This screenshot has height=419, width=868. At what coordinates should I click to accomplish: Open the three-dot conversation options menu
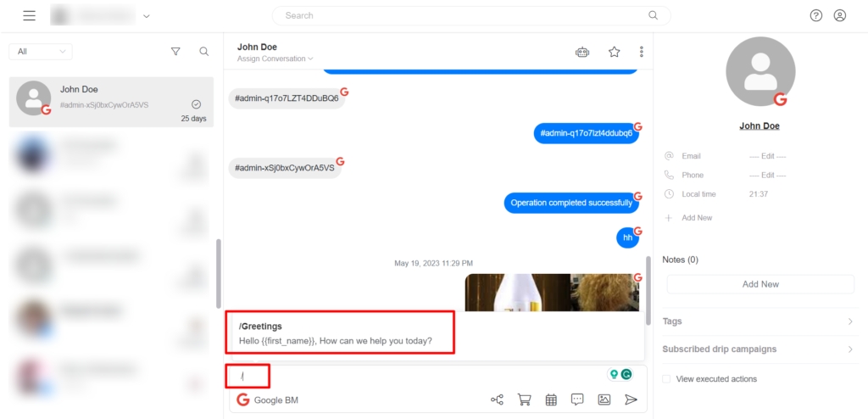point(642,52)
